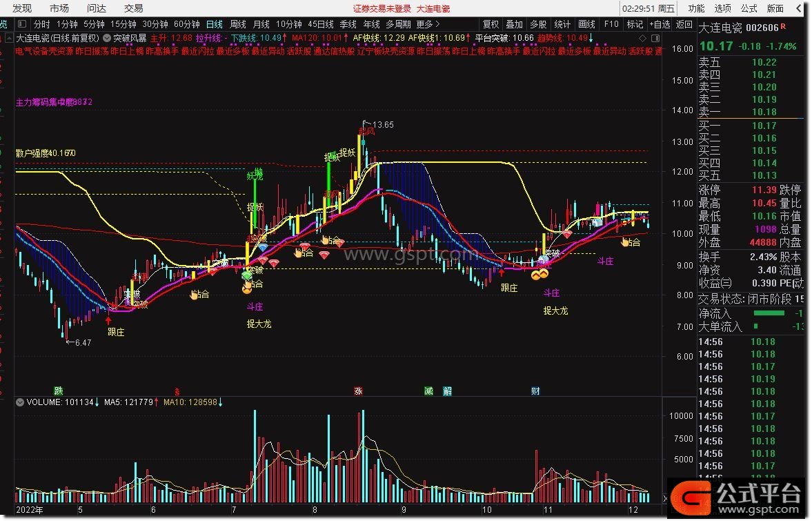
Task: Open the 交易 menu
Action: click(x=134, y=8)
